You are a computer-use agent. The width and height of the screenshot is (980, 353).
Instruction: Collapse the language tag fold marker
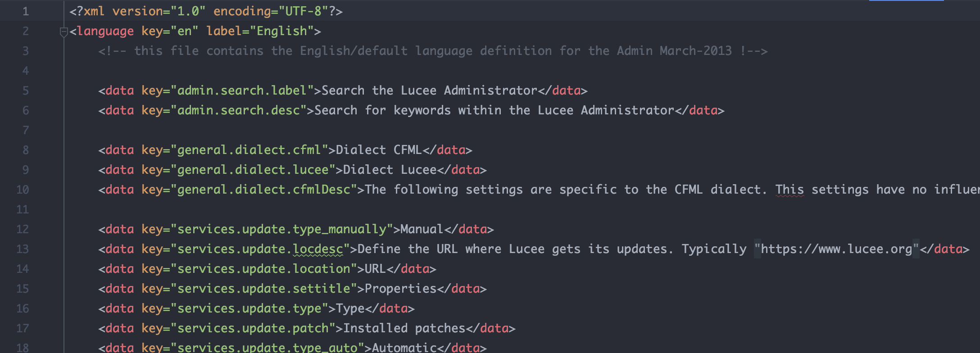point(64,32)
